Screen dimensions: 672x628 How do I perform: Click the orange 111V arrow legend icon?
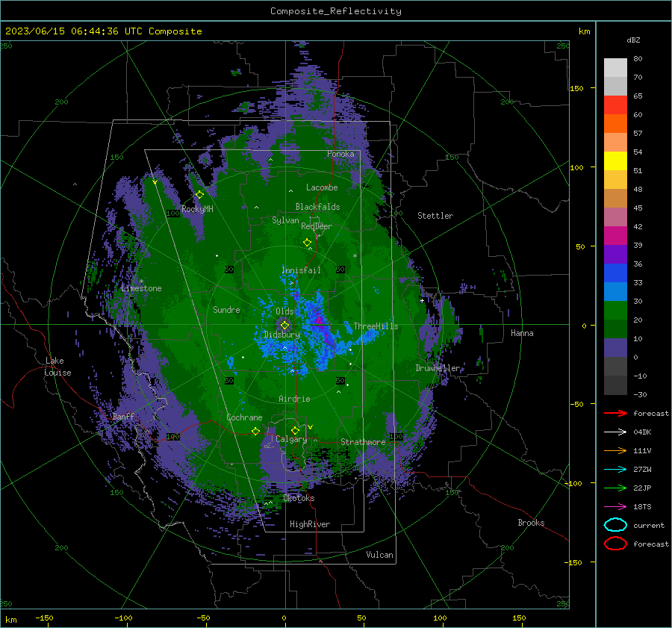click(x=615, y=450)
